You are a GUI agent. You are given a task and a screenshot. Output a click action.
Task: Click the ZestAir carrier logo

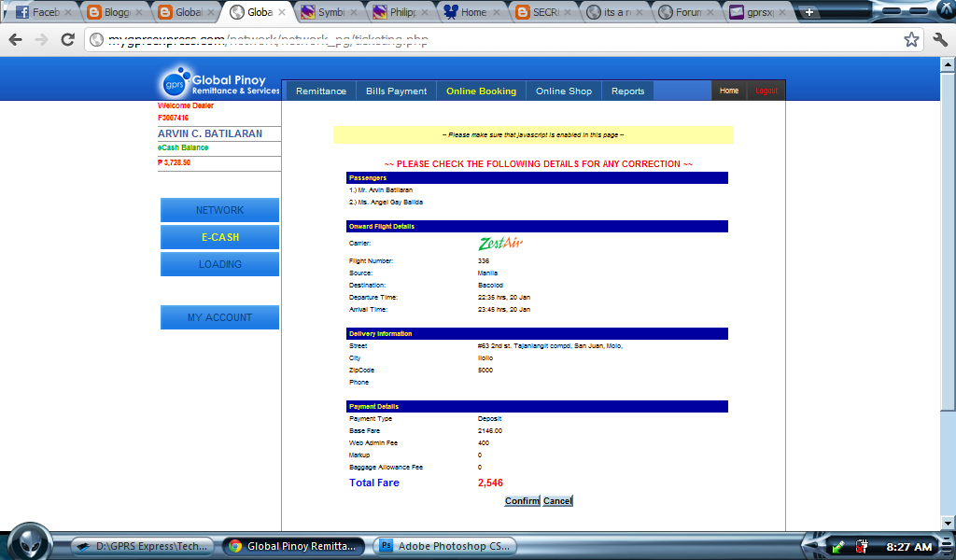click(500, 244)
